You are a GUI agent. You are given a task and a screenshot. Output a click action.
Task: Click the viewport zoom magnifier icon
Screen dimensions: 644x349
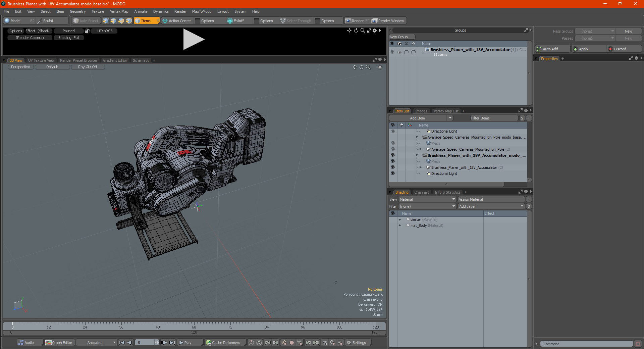368,67
